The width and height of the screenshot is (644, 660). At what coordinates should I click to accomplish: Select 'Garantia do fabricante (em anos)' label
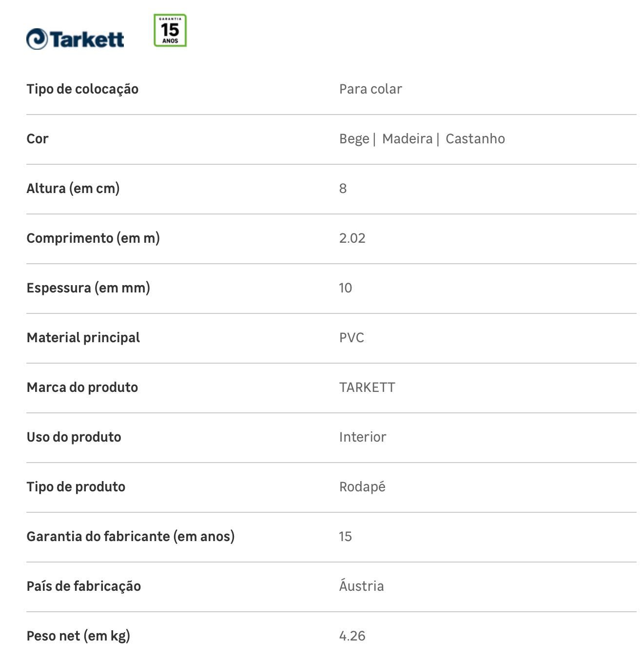coord(131,537)
